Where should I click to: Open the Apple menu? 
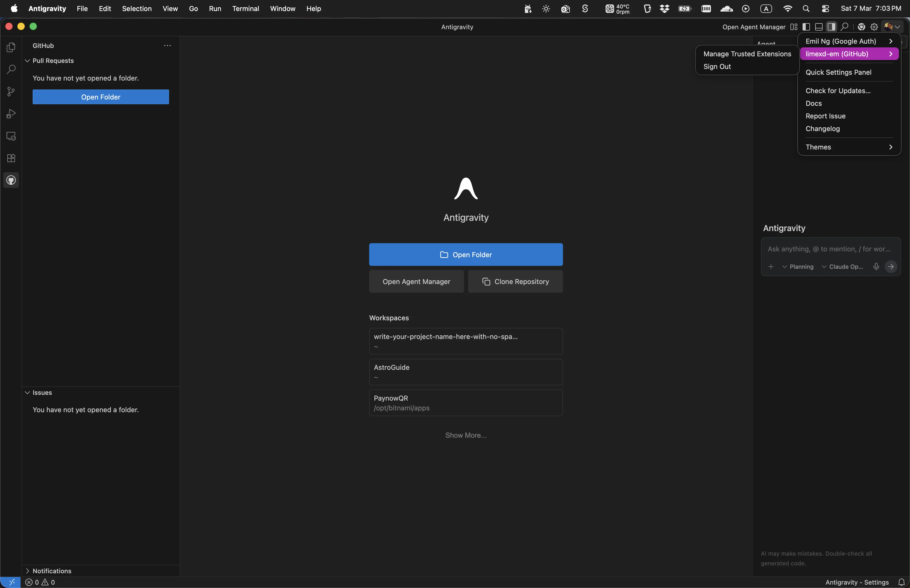click(x=14, y=8)
